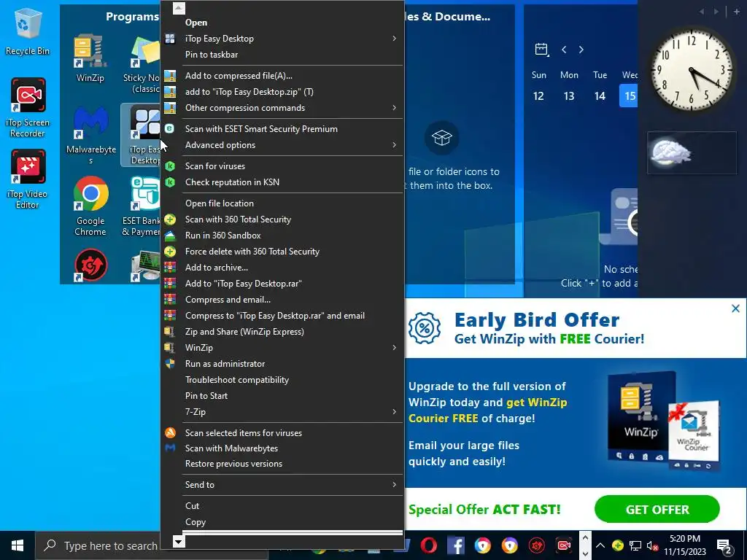Screen dimensions: 747x560
Task: Select Zip and Share (WinZip Express)
Action: point(282,332)
